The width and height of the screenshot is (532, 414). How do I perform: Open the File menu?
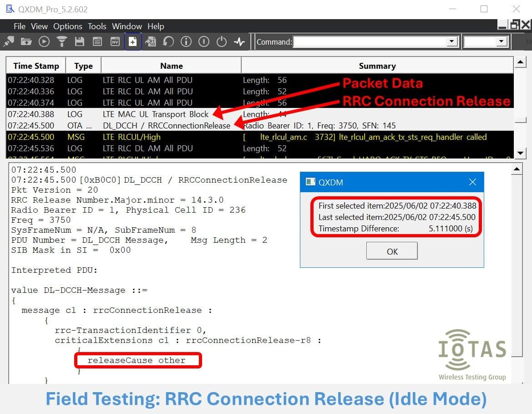(19, 26)
